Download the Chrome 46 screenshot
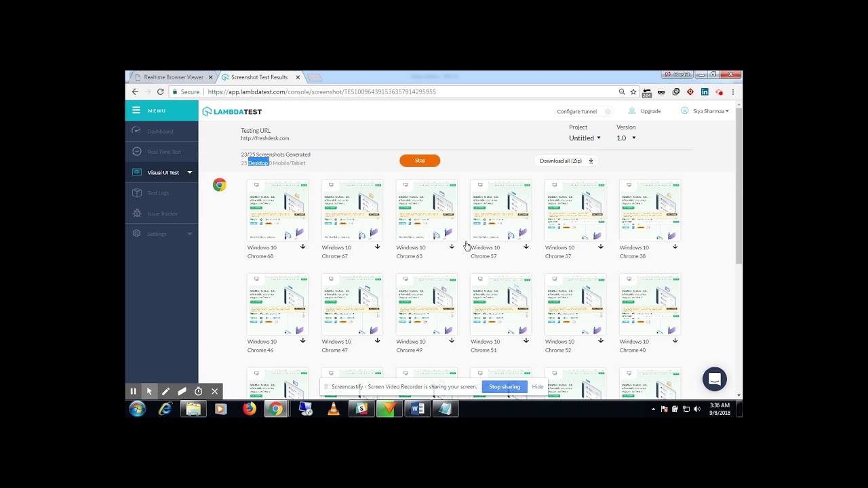The width and height of the screenshot is (868, 488). tap(302, 341)
